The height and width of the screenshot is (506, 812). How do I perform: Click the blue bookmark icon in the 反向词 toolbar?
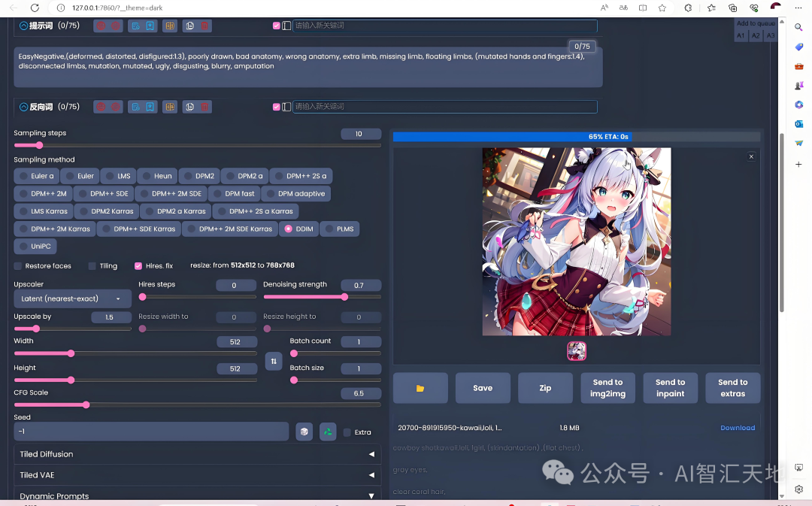[150, 107]
